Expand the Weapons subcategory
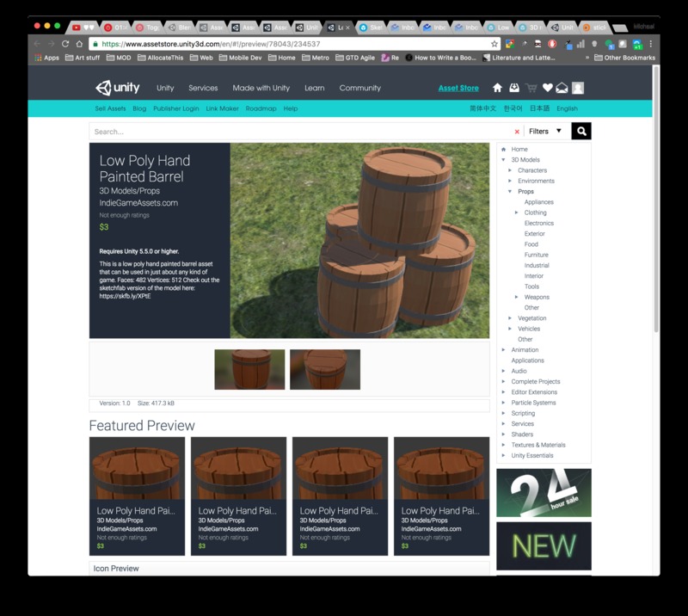The image size is (688, 616). tap(517, 297)
